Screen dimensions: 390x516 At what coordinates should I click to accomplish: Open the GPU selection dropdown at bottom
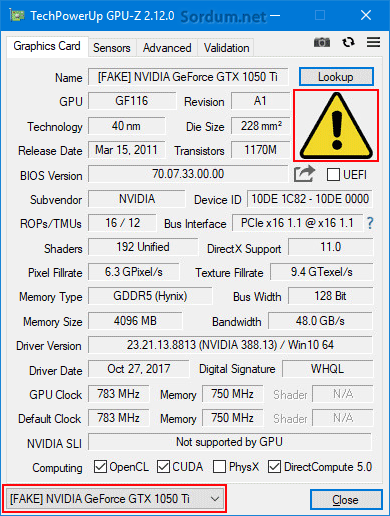click(x=114, y=499)
